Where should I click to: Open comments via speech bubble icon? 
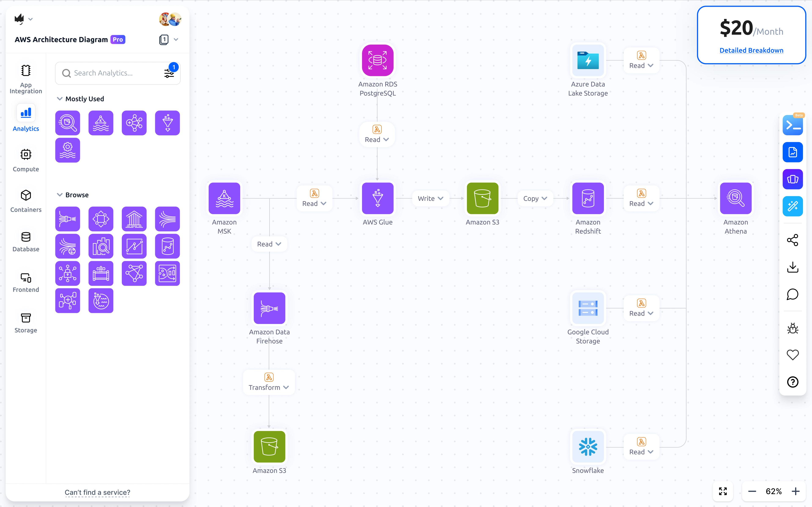(792, 294)
